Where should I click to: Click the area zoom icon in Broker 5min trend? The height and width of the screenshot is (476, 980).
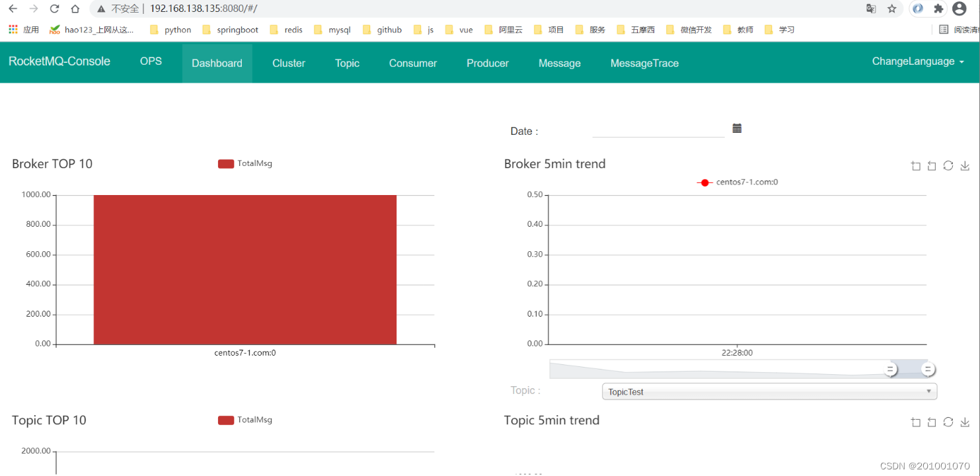(x=915, y=166)
